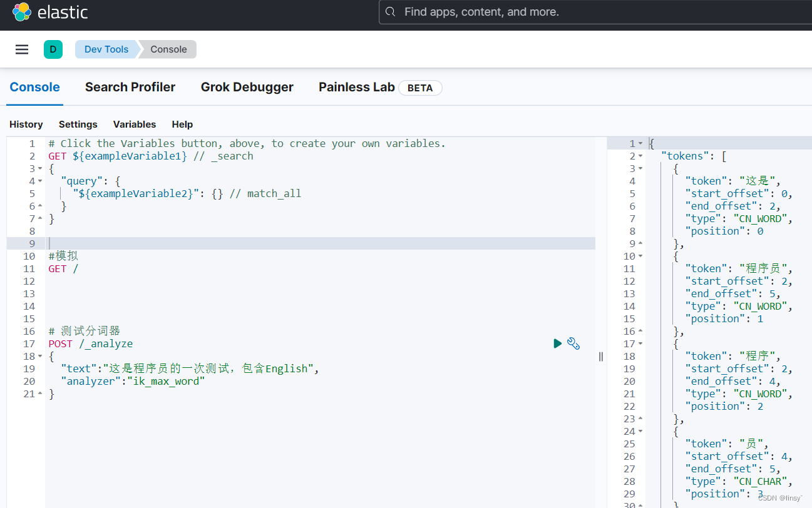Click the token "员" line in output

[x=727, y=444]
